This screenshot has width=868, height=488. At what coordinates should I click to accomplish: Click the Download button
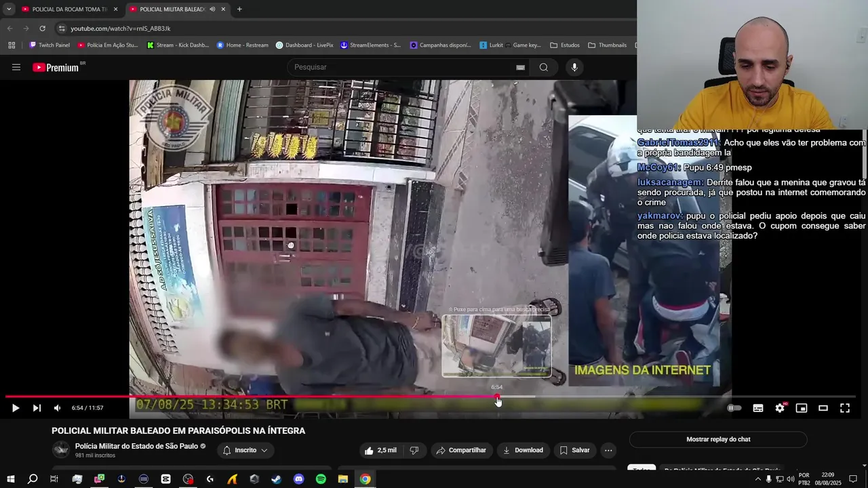coord(522,450)
